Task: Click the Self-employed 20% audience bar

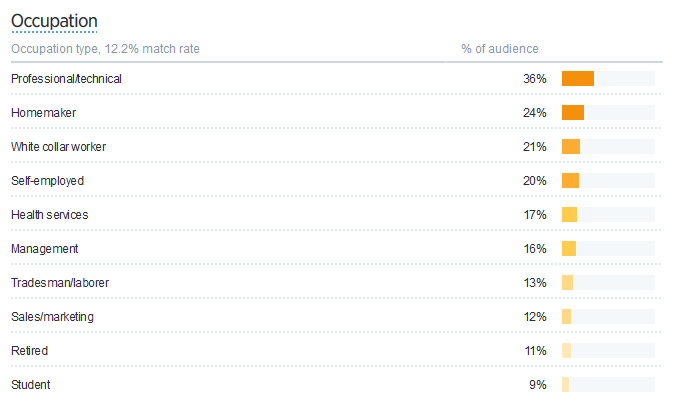Action: tap(571, 181)
